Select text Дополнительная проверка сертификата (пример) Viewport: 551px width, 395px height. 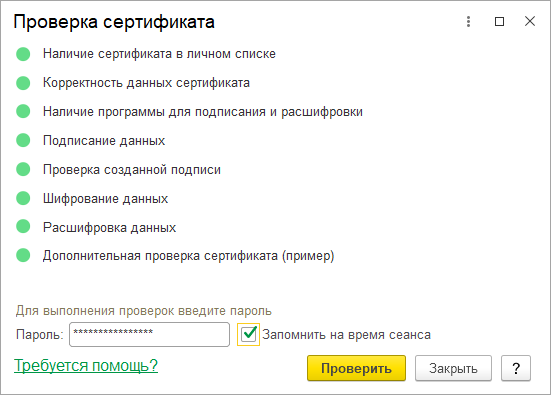point(188,255)
